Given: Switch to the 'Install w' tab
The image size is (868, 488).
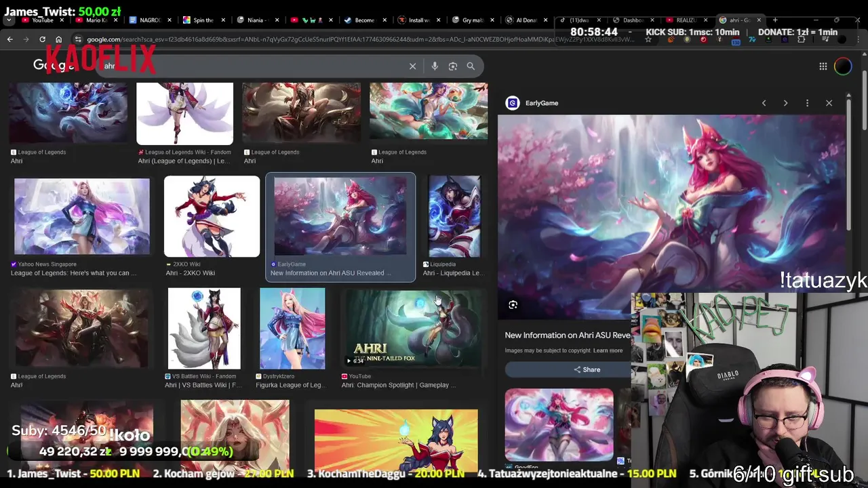Looking at the screenshot, I should 418,20.
